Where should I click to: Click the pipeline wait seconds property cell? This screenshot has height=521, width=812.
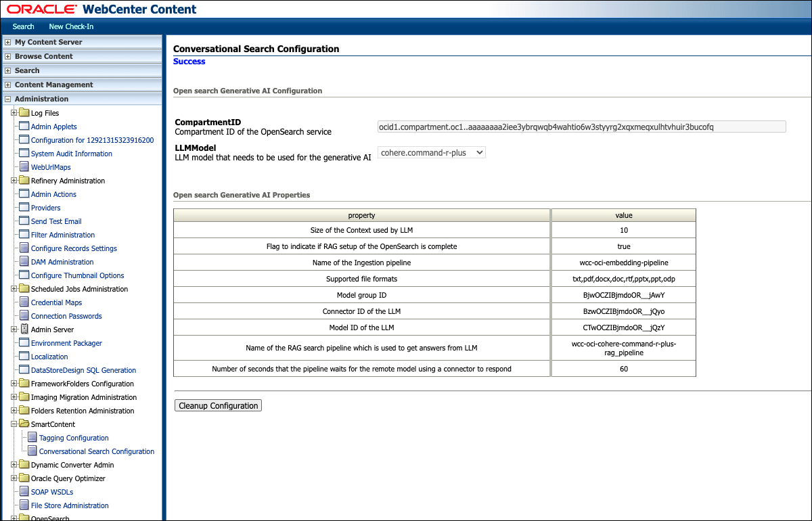[x=362, y=369]
